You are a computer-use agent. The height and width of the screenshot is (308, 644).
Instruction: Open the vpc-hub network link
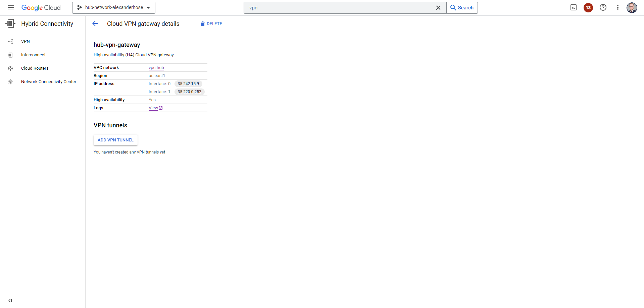tap(156, 68)
